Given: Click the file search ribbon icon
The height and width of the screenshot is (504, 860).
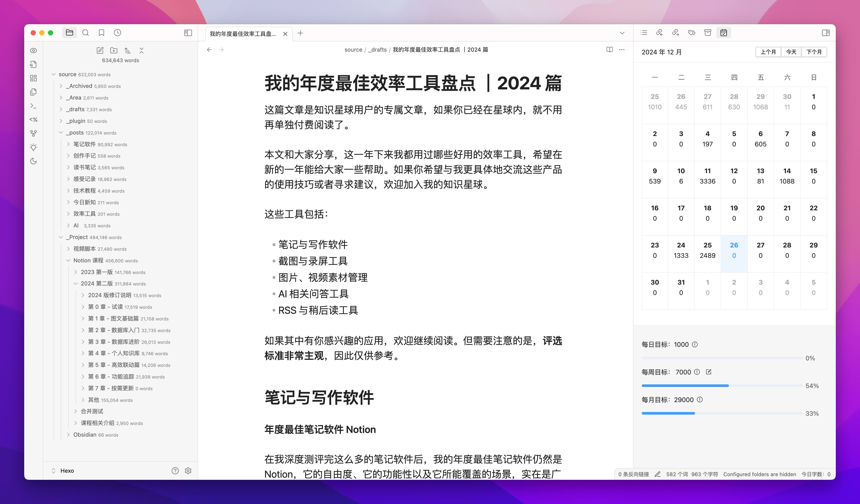Looking at the screenshot, I should [x=33, y=65].
